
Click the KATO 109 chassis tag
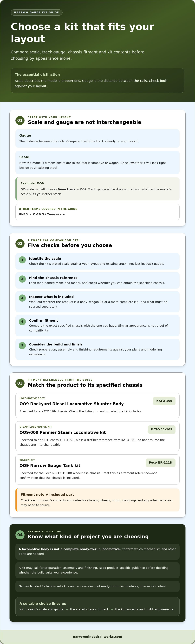pos(164,401)
